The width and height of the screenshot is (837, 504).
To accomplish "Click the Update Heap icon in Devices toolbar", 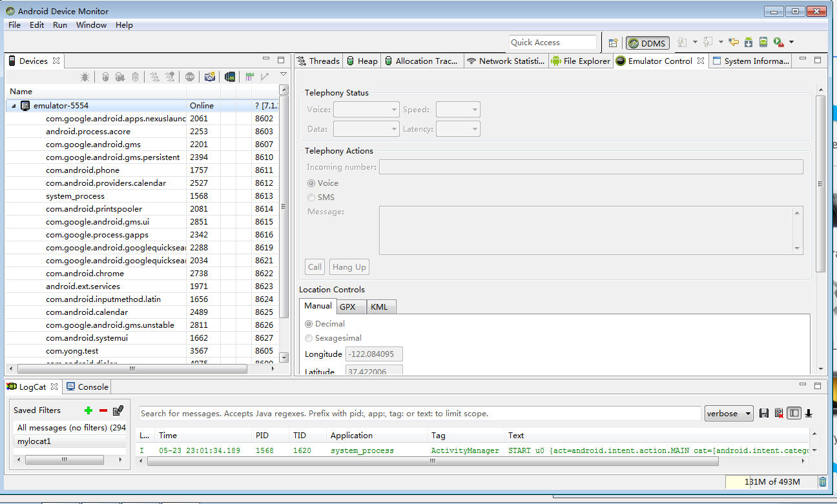I will [105, 77].
